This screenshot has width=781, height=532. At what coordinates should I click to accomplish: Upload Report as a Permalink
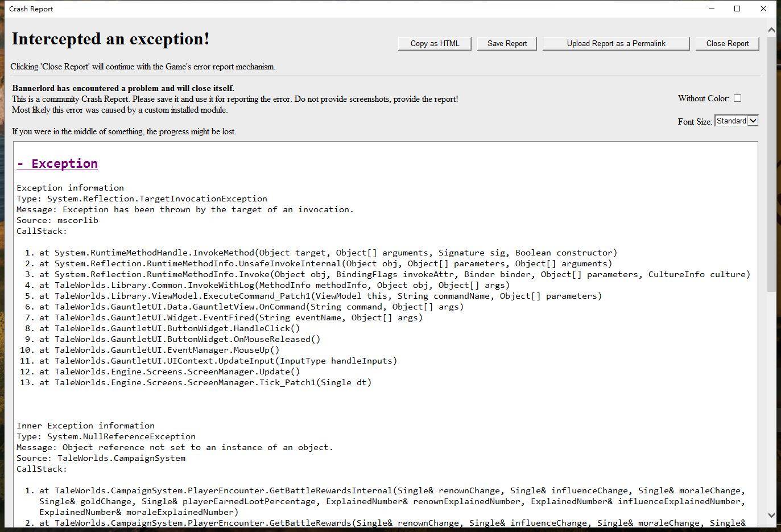(x=616, y=43)
